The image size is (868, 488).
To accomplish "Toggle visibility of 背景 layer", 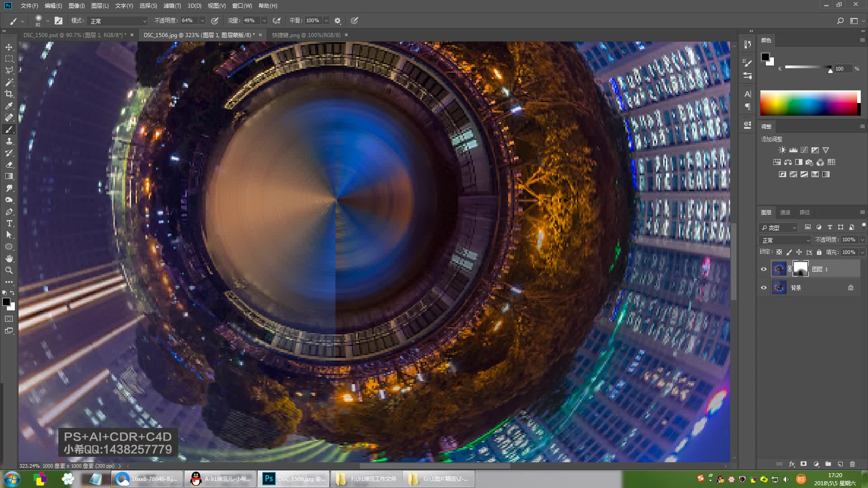I will (764, 288).
